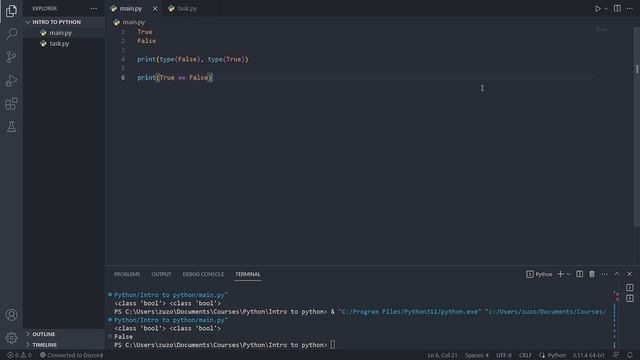Close the main.py editor tab
This screenshot has height=360, width=640.
click(x=155, y=9)
